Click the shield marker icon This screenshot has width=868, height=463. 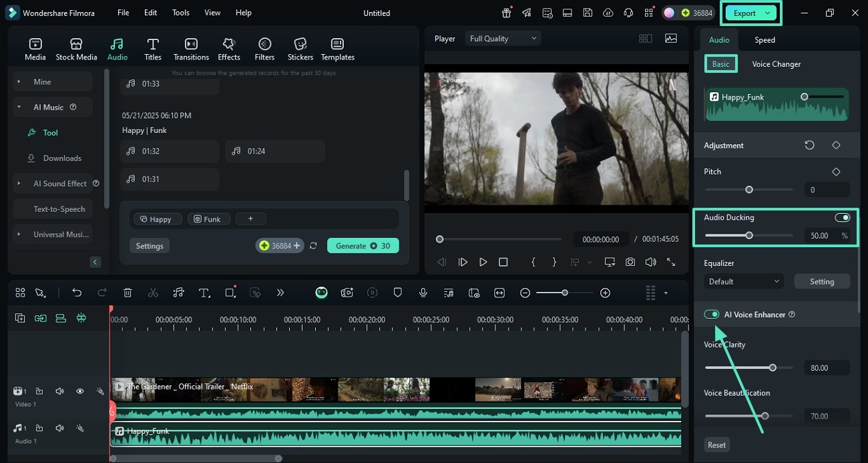[x=397, y=293]
